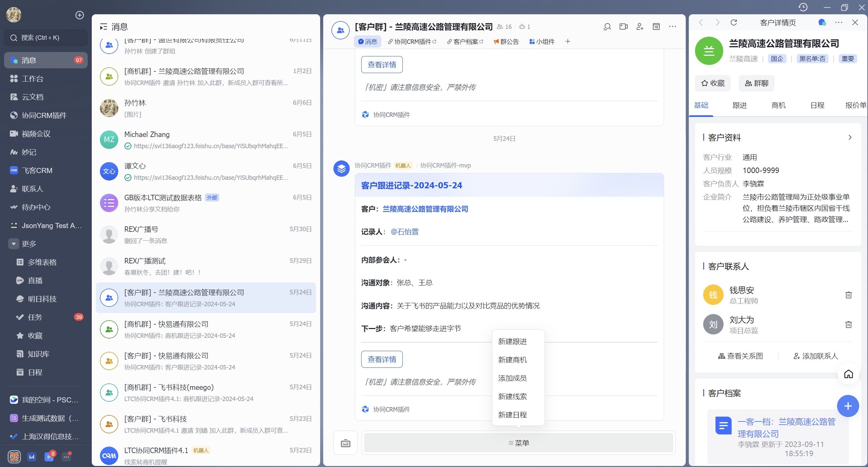This screenshot has width=868, height=467.
Task: Delete contact 钱思安 with trash icon
Action: tap(848, 295)
